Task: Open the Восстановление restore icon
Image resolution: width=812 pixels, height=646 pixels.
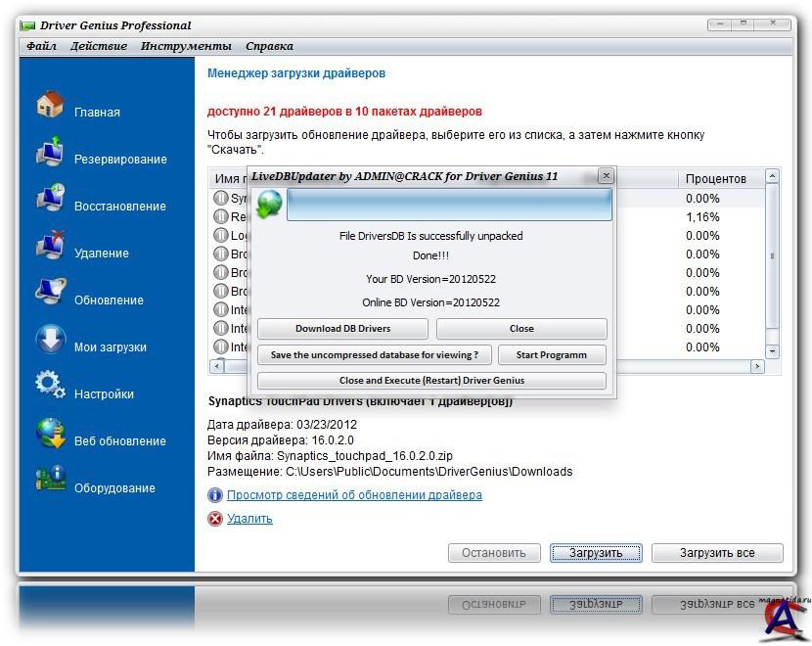Action: (50, 199)
